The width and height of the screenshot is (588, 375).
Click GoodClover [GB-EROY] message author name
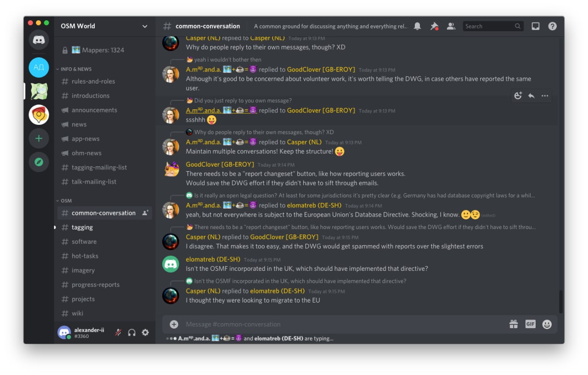pos(220,164)
